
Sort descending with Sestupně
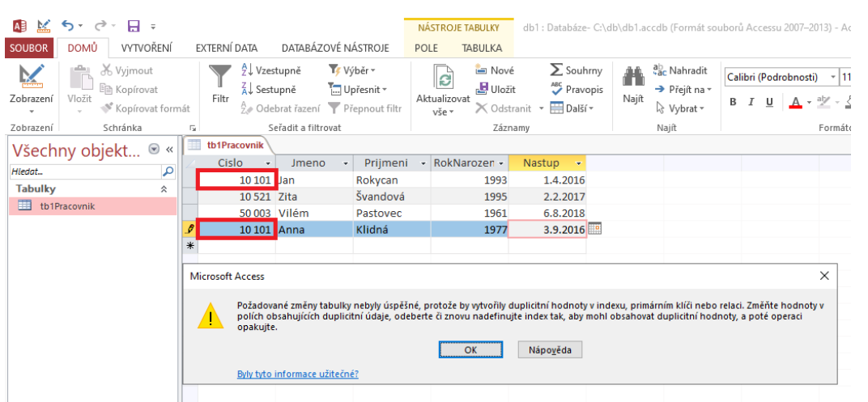pyautogui.click(x=269, y=90)
